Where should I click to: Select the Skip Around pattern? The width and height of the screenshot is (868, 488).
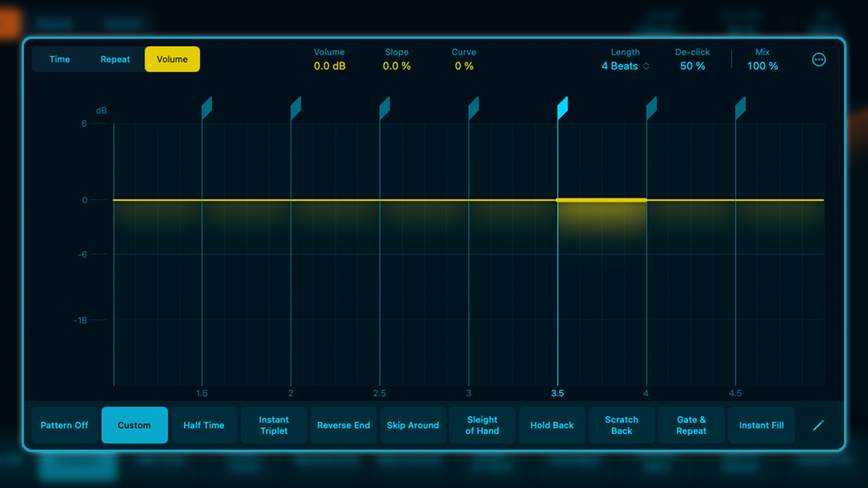pyautogui.click(x=413, y=425)
